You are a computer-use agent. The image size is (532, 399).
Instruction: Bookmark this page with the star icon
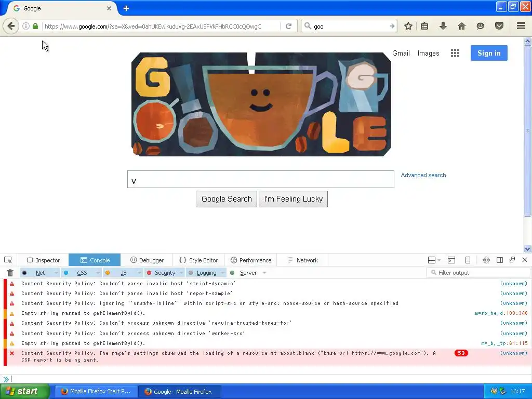point(408,26)
